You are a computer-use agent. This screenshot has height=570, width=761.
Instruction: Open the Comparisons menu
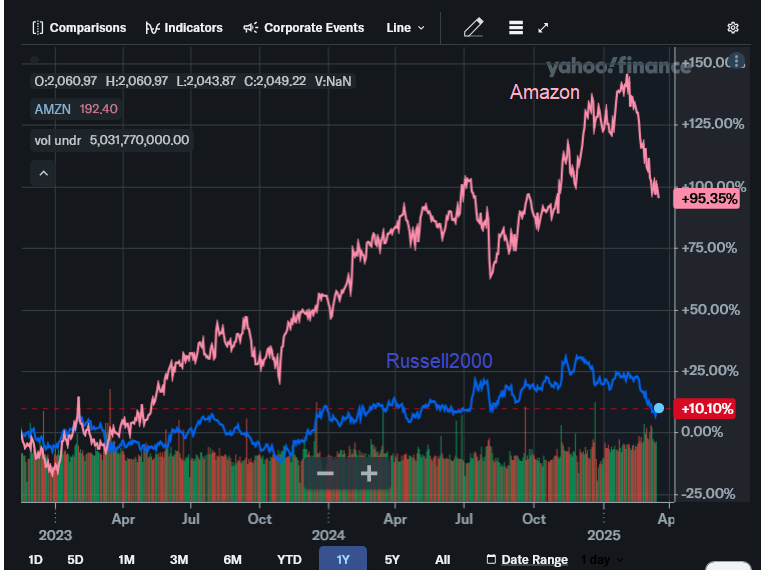79,28
